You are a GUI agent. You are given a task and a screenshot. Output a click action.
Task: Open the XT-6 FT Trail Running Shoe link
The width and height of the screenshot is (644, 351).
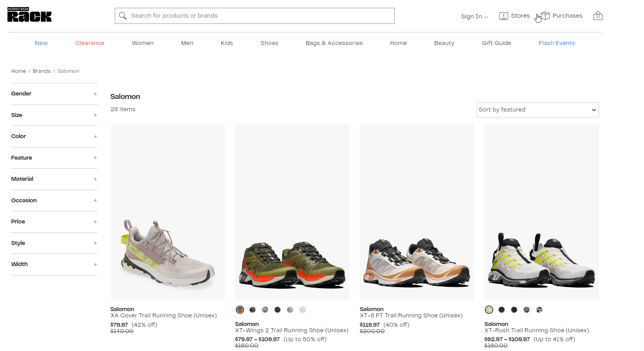[x=411, y=315]
